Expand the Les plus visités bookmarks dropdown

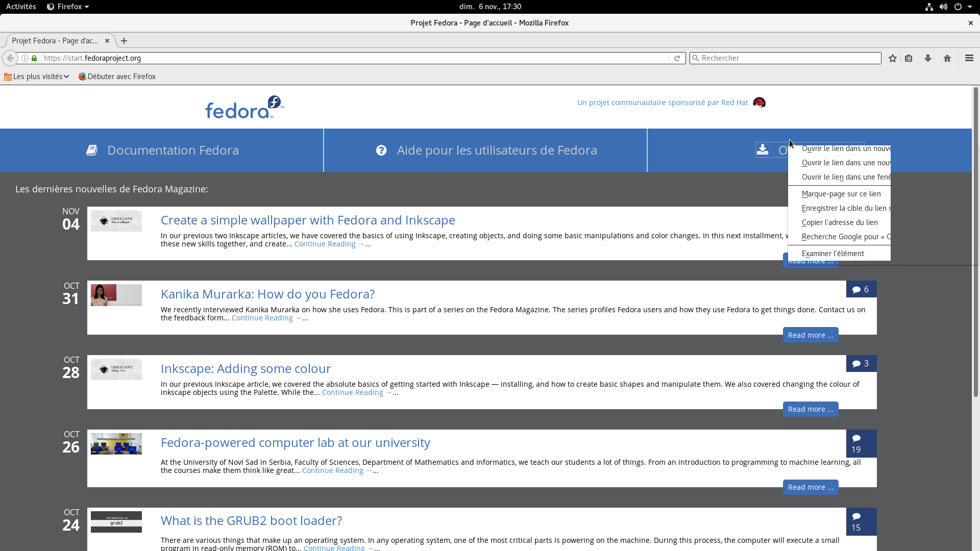[37, 77]
